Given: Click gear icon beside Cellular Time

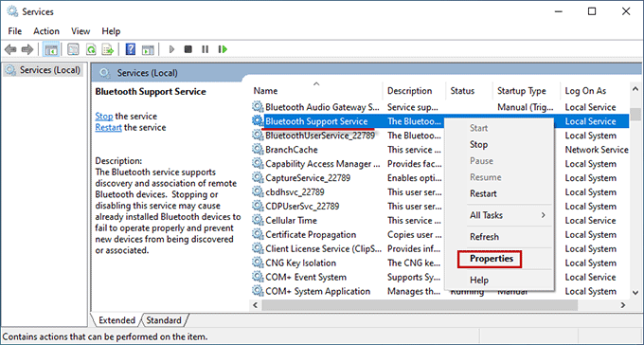Looking at the screenshot, I should (258, 220).
